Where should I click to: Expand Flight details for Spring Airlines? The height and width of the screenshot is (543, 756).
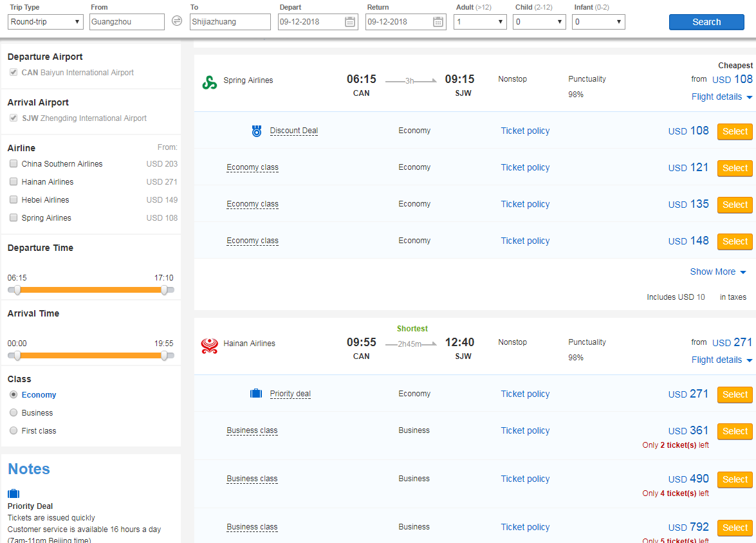pos(722,97)
